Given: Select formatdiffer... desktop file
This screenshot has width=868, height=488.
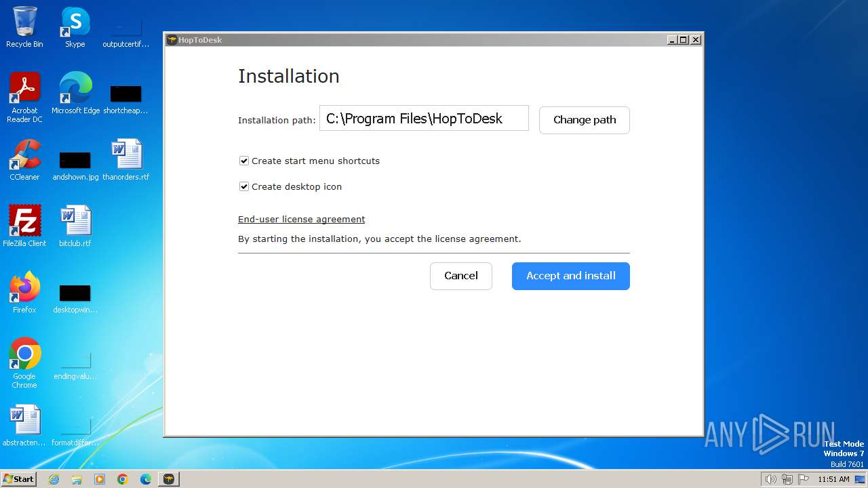Looking at the screenshot, I should tap(75, 431).
